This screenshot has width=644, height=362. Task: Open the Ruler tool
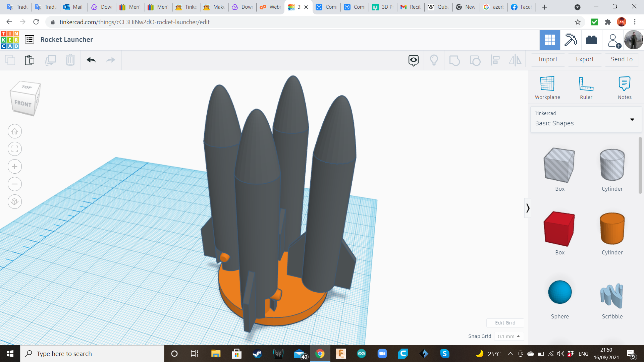click(x=586, y=87)
